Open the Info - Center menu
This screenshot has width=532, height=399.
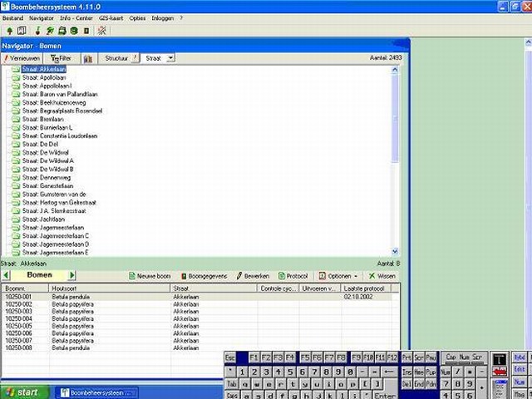(76, 18)
